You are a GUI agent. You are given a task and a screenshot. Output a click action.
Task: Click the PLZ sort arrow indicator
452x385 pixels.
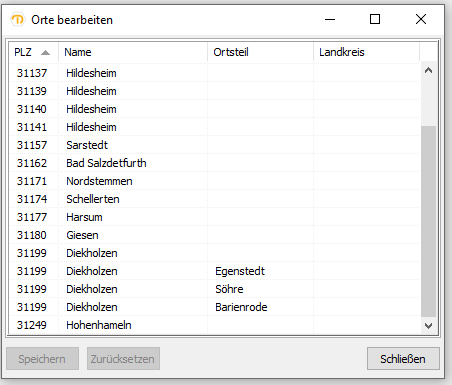coord(45,52)
